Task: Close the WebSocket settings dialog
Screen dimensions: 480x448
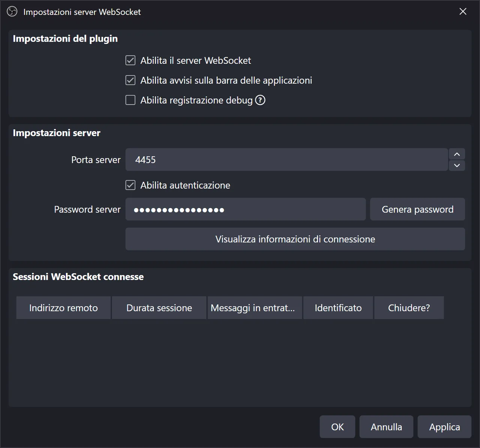Action: (463, 12)
